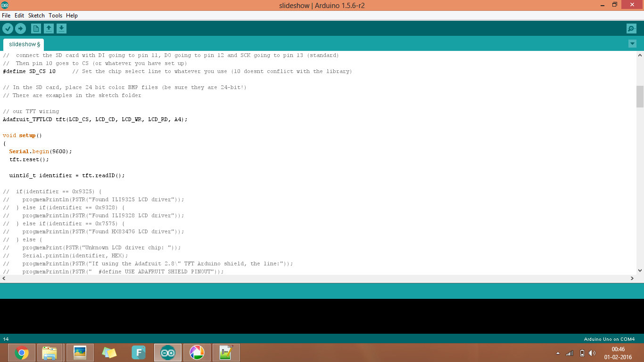Click the horizontal scrollbar right arrow
The image size is (644, 362).
coord(632,279)
